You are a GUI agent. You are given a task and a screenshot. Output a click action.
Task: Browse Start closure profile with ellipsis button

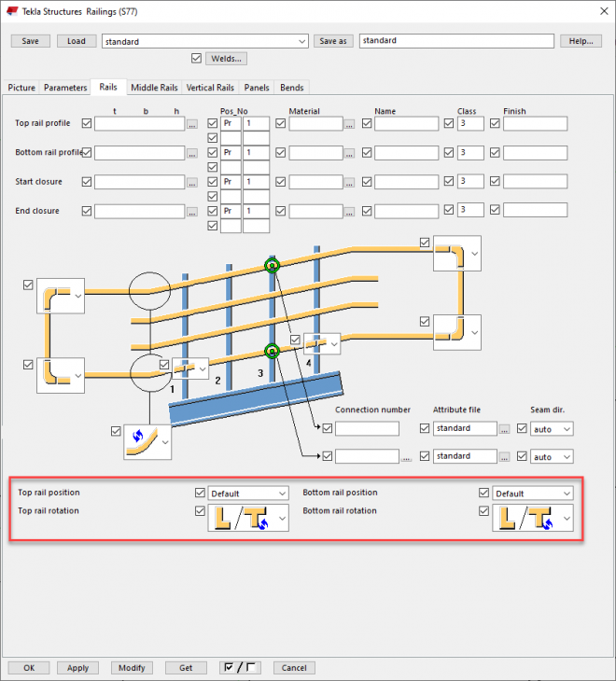[x=192, y=183]
